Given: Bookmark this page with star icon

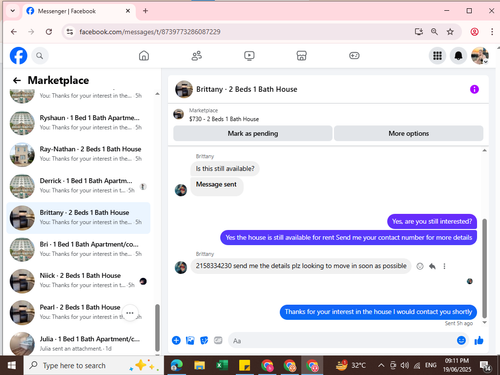Looking at the screenshot, I should click(x=450, y=32).
